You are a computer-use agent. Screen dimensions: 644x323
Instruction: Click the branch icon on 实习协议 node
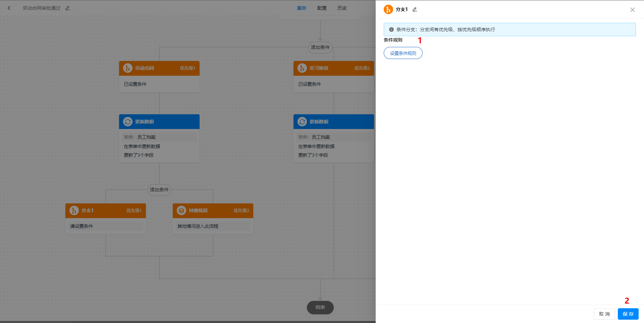pyautogui.click(x=302, y=68)
